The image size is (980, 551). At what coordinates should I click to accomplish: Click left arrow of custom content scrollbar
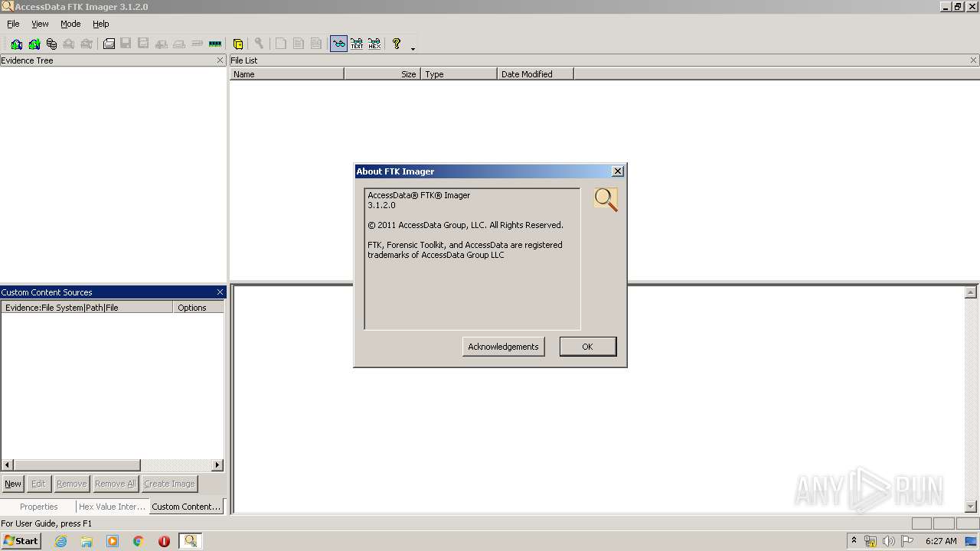click(x=8, y=465)
